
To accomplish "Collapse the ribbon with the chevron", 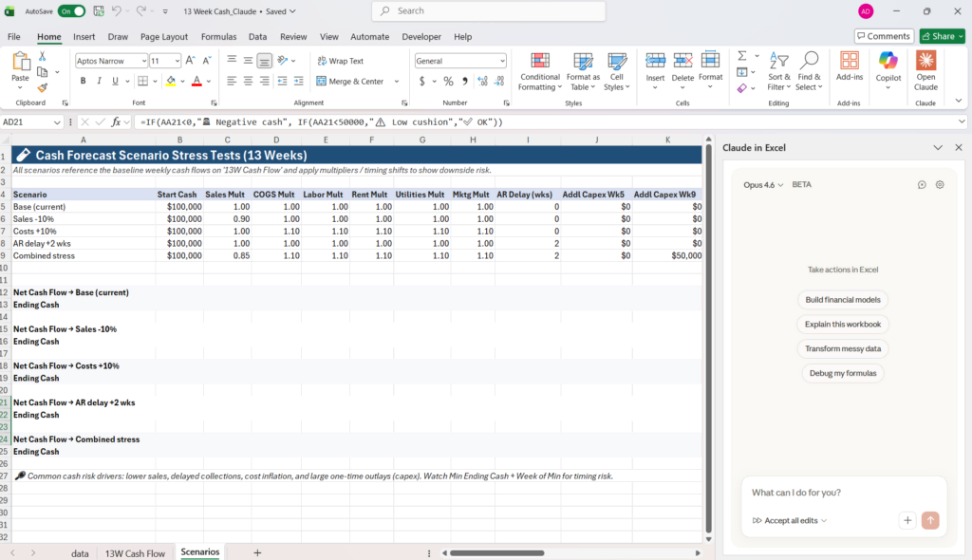I will pos(959,101).
